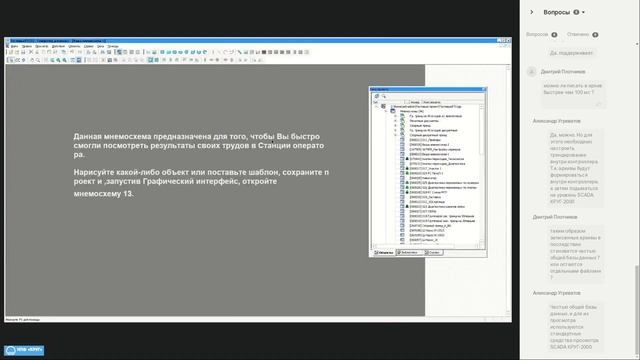Expand the Печатные документы node
This screenshot has width=640, height=360.
[395, 121]
